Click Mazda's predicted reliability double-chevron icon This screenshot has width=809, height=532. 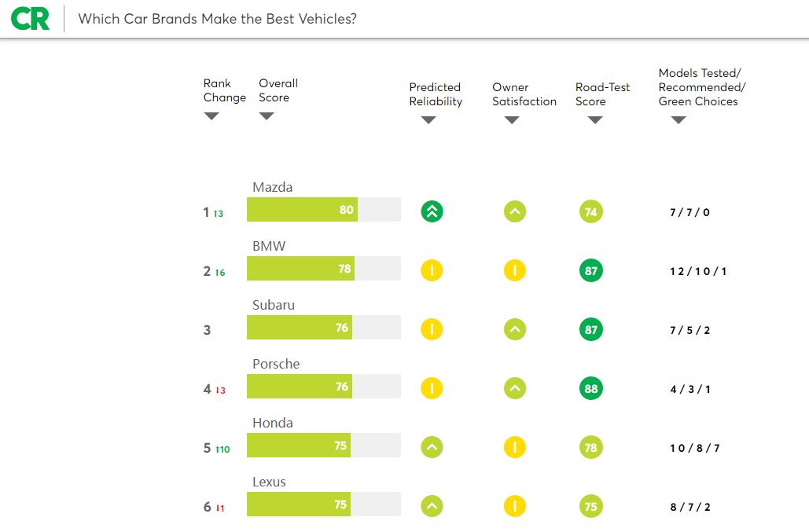point(432,211)
